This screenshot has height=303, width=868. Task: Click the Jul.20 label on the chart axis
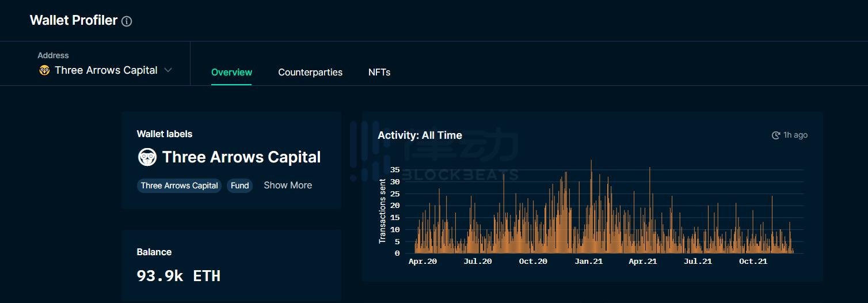(478, 262)
